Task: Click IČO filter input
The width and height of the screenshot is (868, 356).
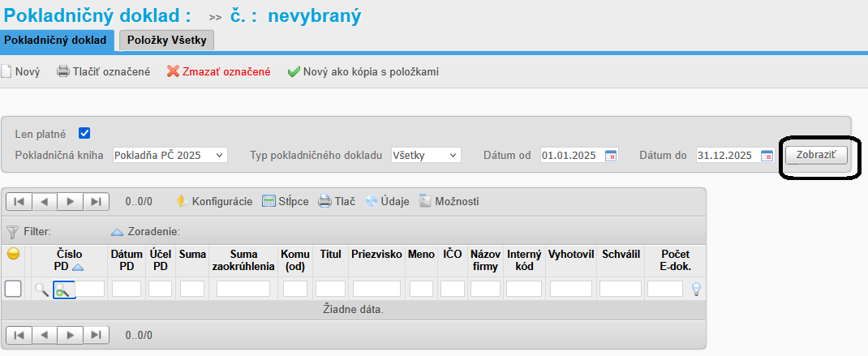Action: (453, 289)
